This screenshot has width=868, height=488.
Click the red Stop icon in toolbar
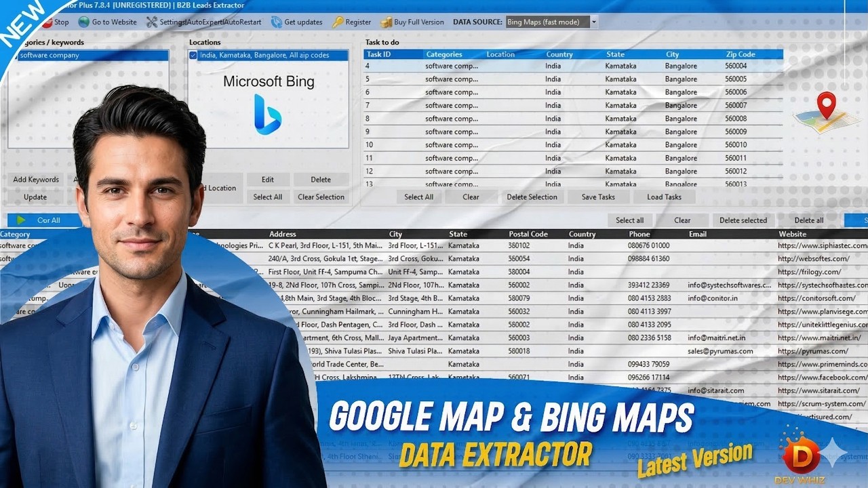(47, 22)
